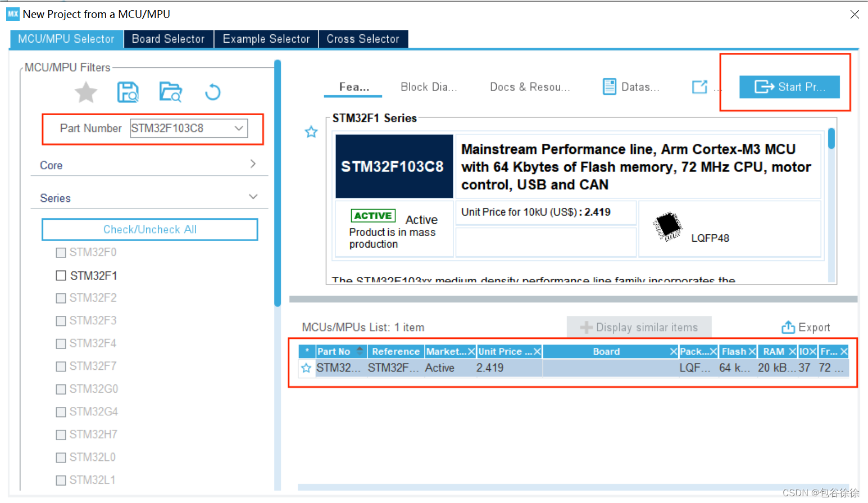Click the 64 k... flash cell

(x=737, y=368)
